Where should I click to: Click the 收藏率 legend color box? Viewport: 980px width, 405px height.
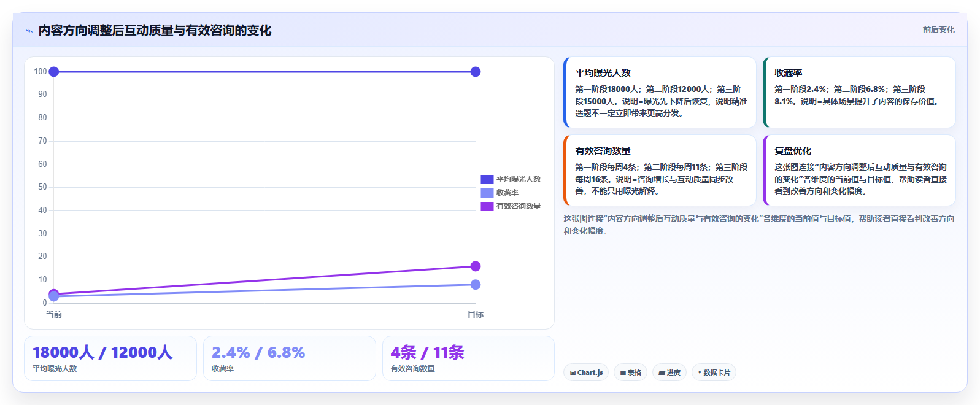[x=487, y=193]
